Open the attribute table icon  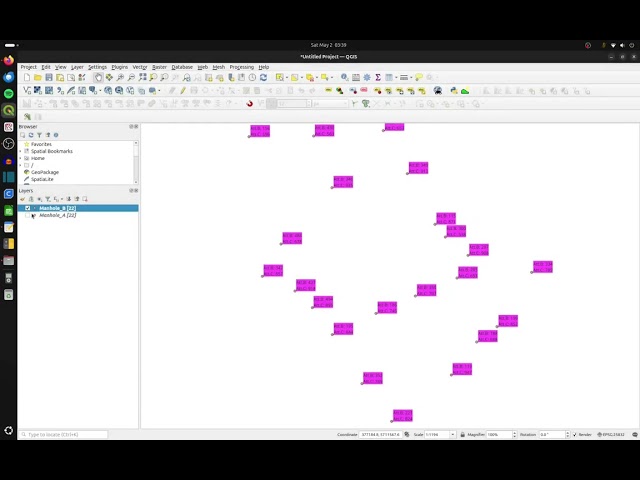point(356,77)
